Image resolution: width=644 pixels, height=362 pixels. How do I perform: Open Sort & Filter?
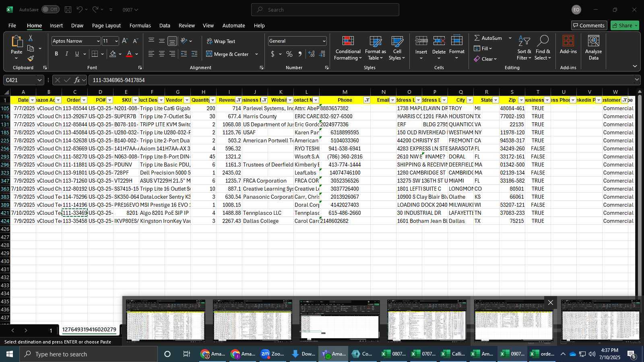point(524,48)
